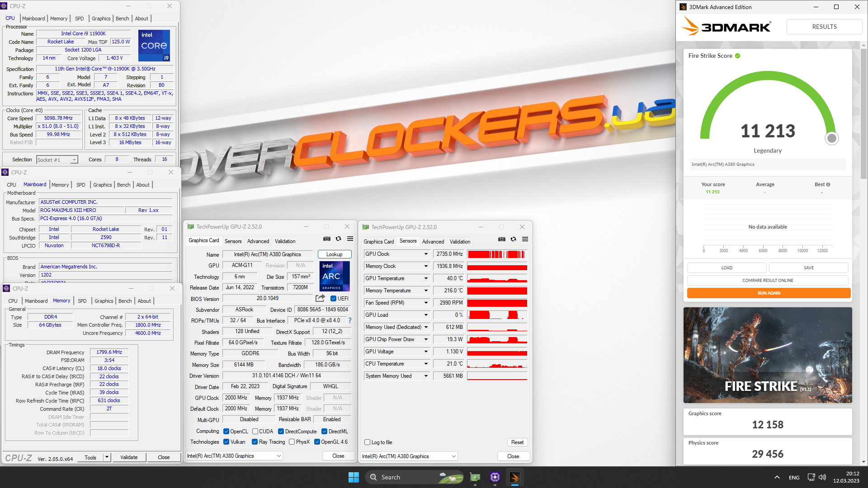This screenshot has width=868, height=488.
Task: Click the GPU Load sensor graph
Action: 497,315
